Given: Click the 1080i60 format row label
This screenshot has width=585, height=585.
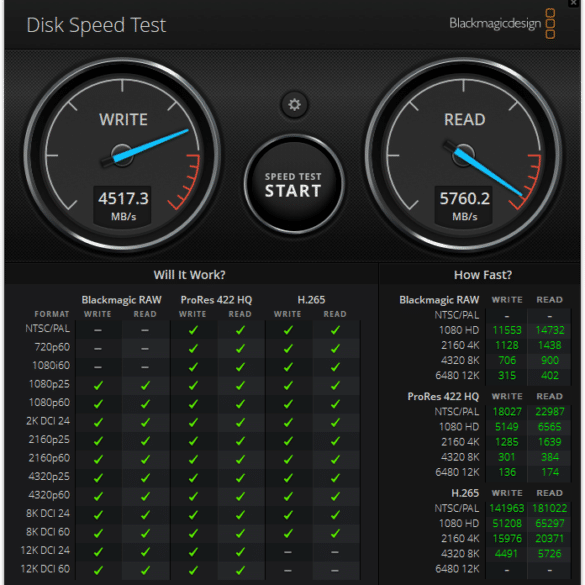Looking at the screenshot, I should [51, 366].
